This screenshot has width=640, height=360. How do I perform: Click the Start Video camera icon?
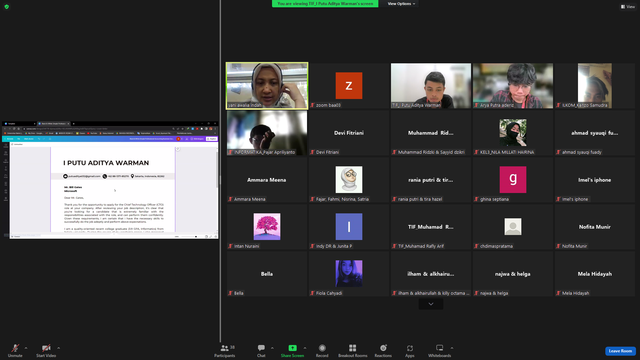(x=46, y=348)
